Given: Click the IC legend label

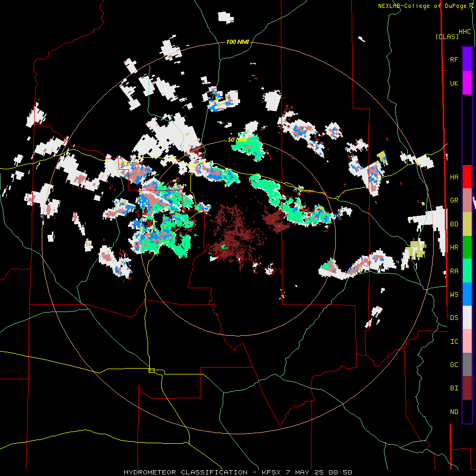Looking at the screenshot, I should tap(454, 341).
